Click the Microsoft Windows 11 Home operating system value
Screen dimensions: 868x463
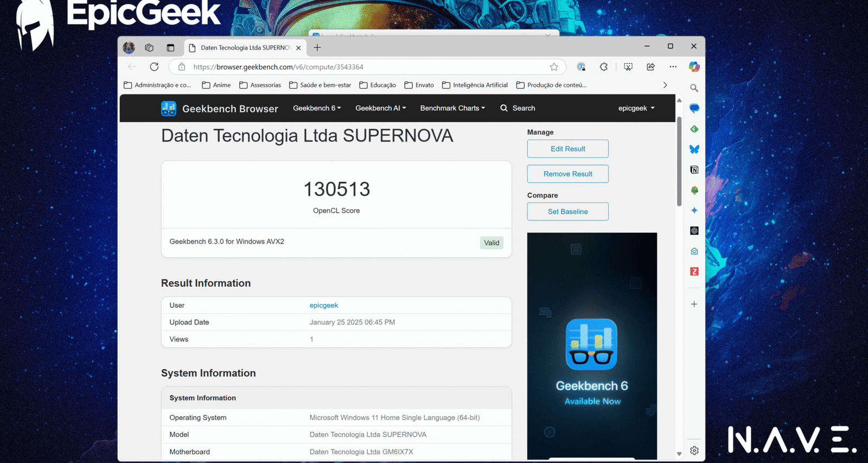pyautogui.click(x=394, y=417)
